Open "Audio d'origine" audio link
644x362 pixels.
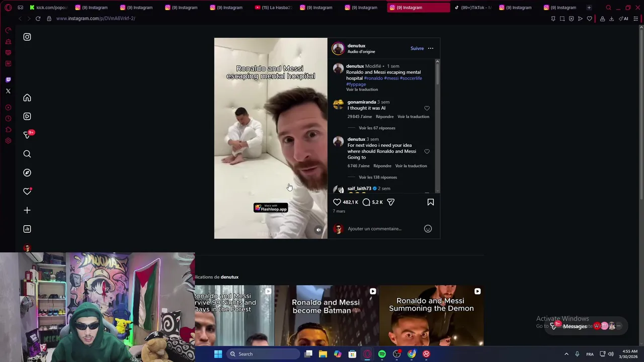coord(361,52)
